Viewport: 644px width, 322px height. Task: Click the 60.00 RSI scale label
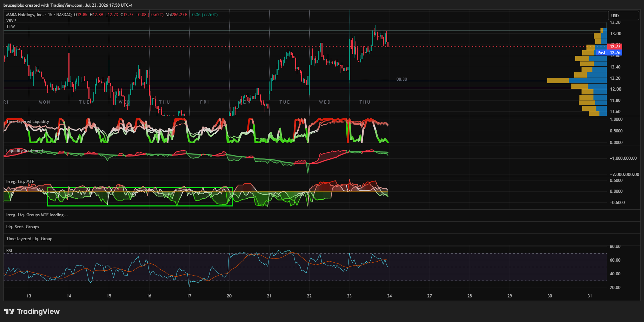tap(615, 260)
